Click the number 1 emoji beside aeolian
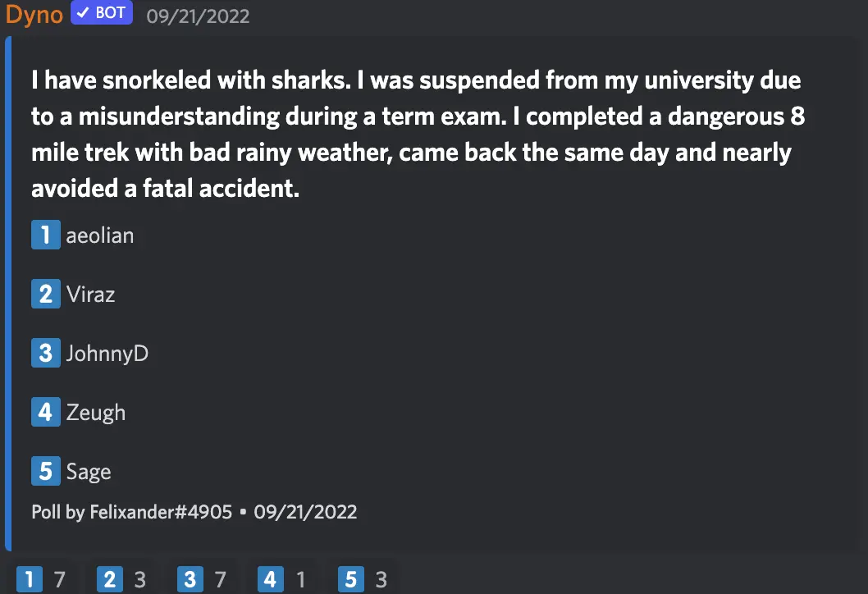The image size is (868, 594). click(x=45, y=235)
